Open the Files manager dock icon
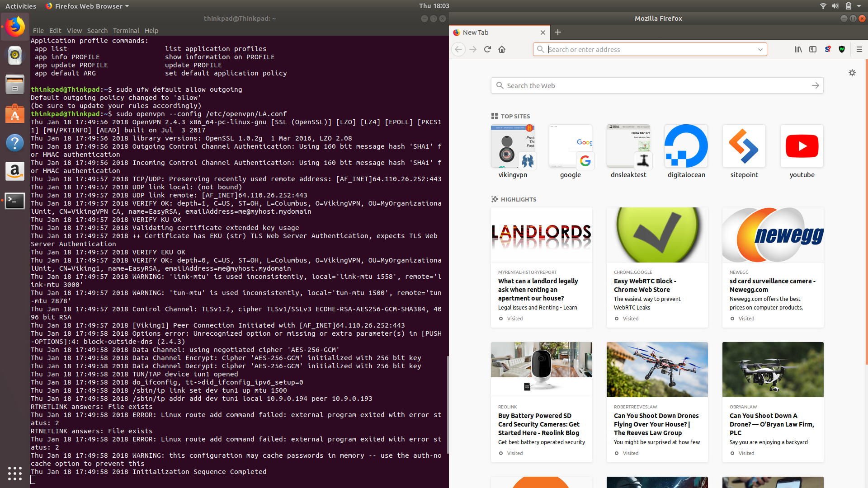868x488 pixels. [x=15, y=84]
